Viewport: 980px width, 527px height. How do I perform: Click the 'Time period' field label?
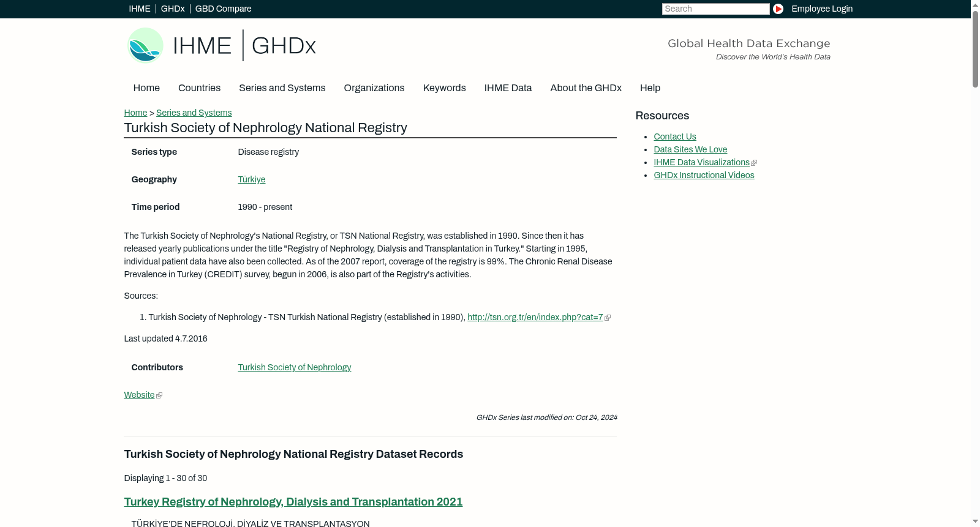pyautogui.click(x=156, y=207)
